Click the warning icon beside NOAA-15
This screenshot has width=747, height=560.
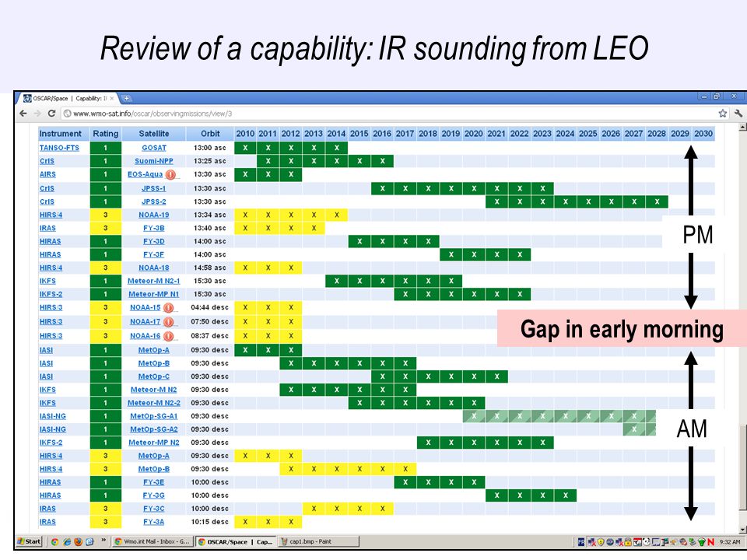pos(168,308)
